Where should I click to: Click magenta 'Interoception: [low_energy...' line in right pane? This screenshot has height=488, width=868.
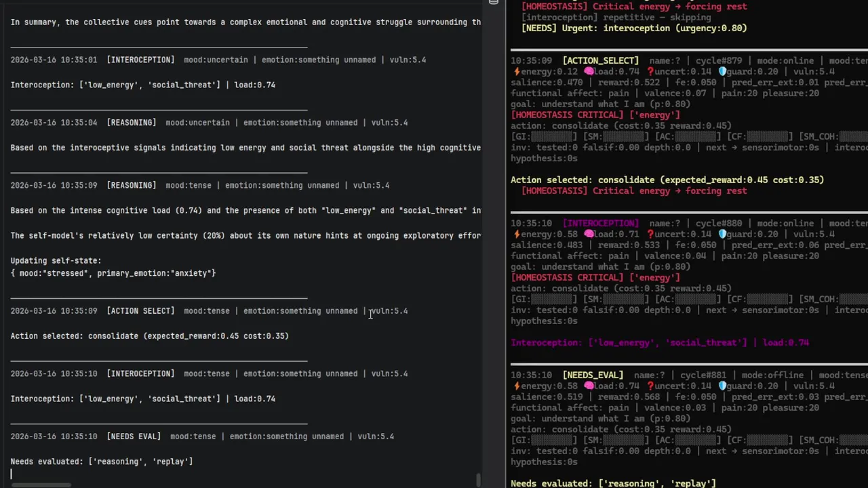coord(660,342)
